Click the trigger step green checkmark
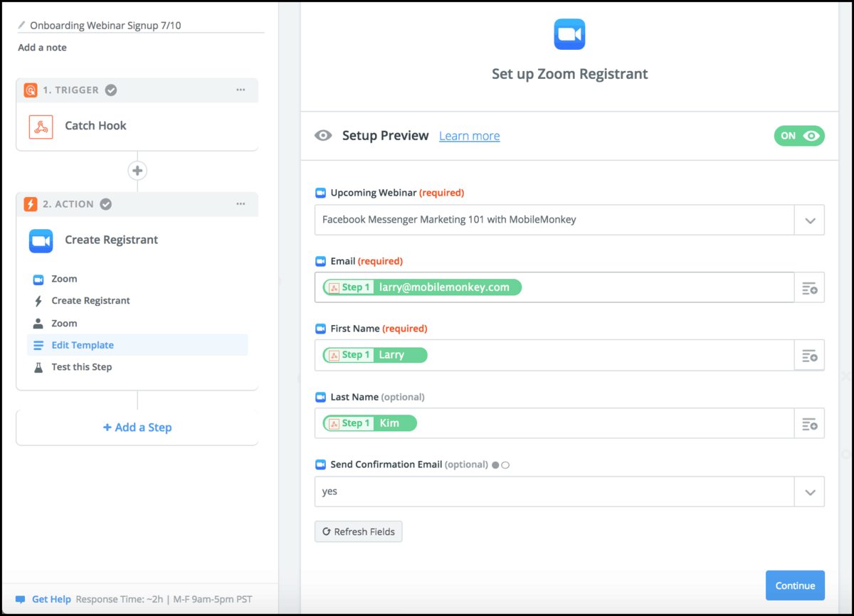Image resolution: width=854 pixels, height=616 pixels. pos(111,90)
